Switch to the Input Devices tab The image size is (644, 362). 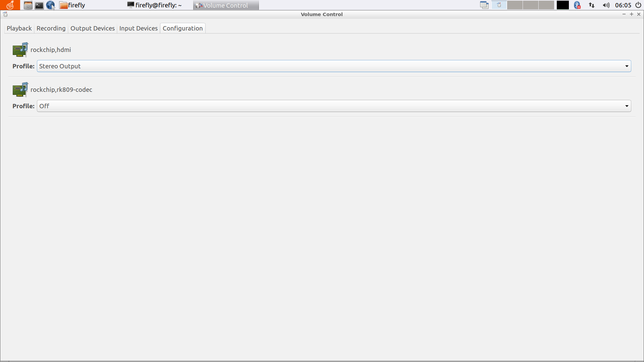coord(139,28)
